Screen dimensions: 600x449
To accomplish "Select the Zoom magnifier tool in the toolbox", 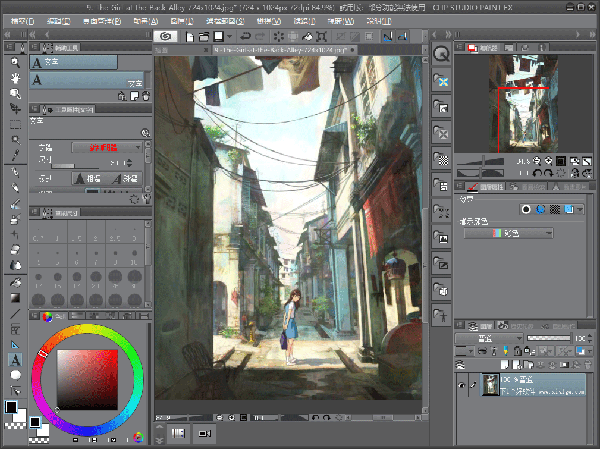I will tap(15, 62).
